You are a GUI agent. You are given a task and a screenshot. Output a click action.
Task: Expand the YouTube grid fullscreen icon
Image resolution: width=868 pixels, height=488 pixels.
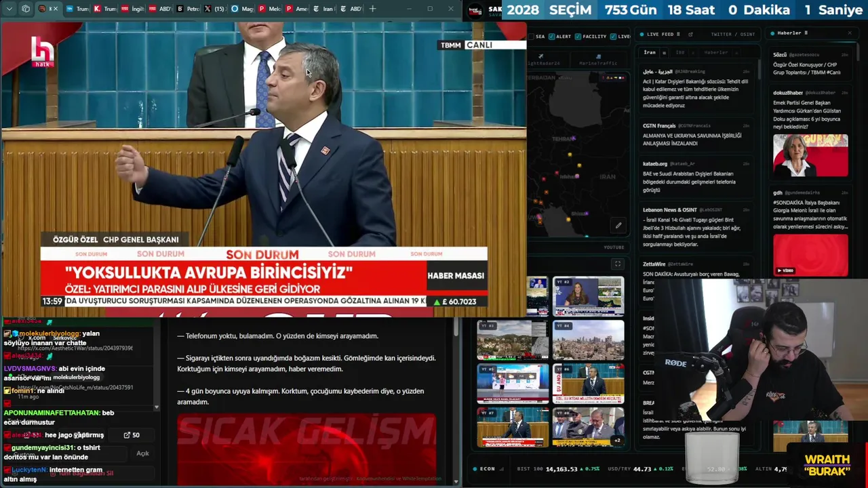click(x=617, y=264)
